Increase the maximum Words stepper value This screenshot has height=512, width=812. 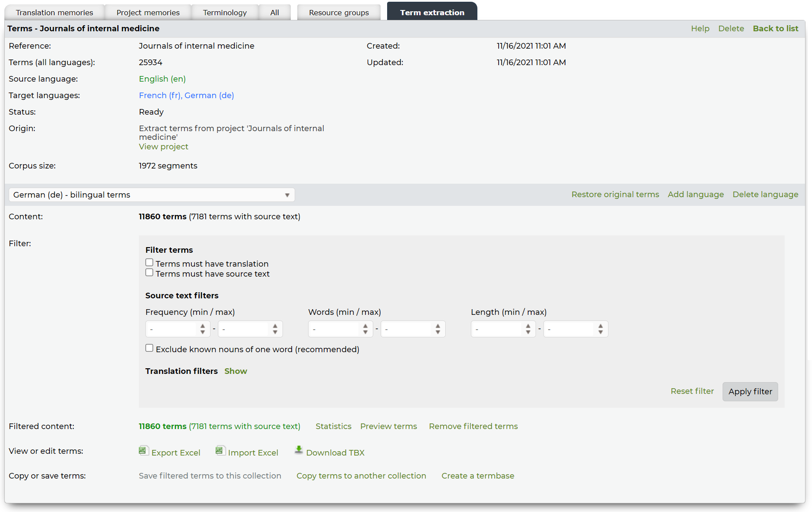pyautogui.click(x=438, y=326)
